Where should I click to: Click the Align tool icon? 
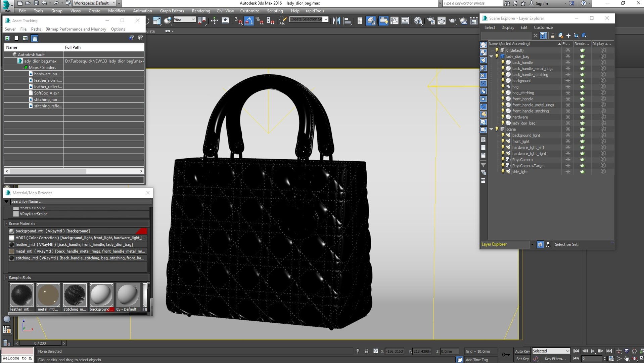(x=347, y=21)
